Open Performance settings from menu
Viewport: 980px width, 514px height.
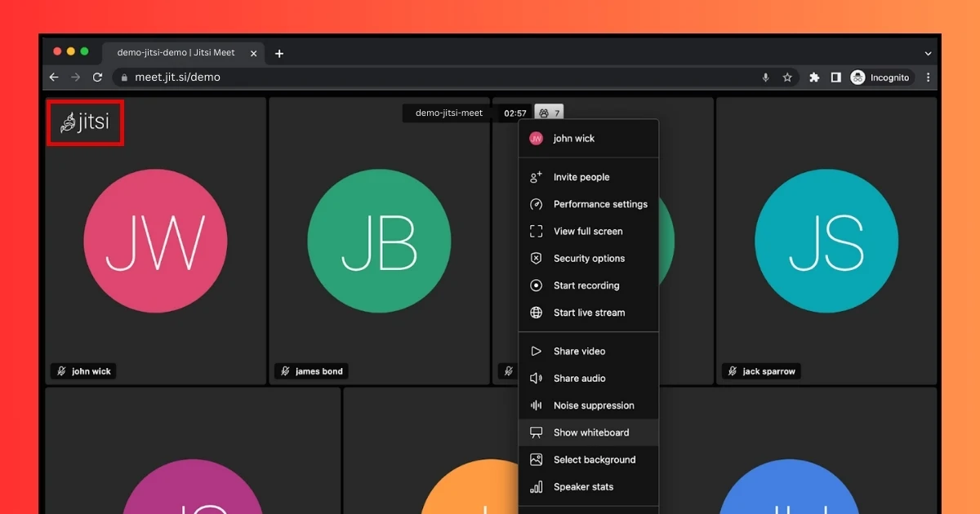coord(600,204)
